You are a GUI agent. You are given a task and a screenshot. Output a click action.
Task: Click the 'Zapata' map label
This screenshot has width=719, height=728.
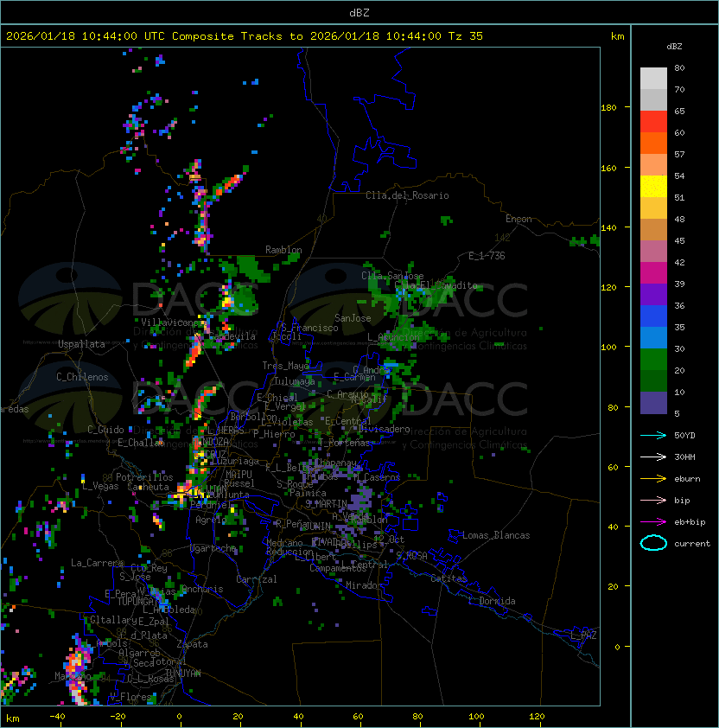[x=192, y=644]
